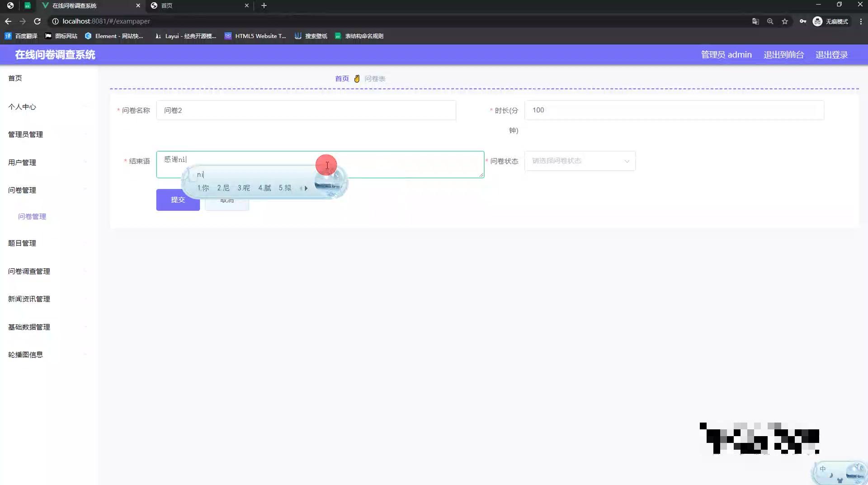Open the Element - 网站快 bookmark
Screen dimensions: 868x485
(115, 36)
